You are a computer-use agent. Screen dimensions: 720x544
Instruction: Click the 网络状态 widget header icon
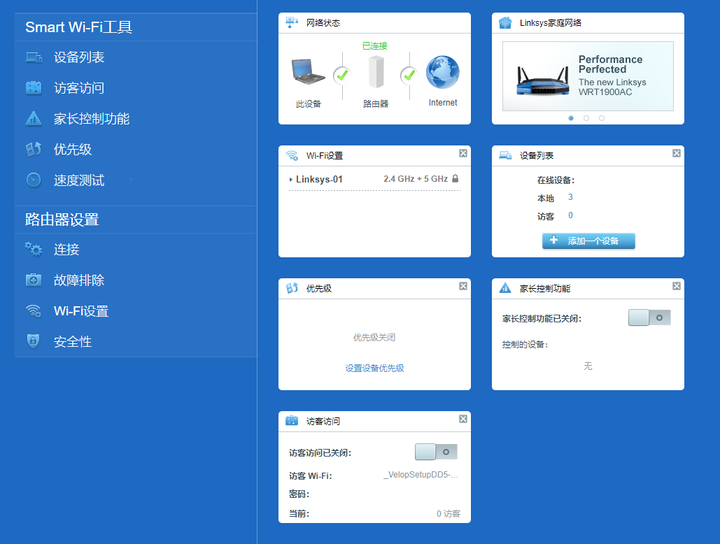[292, 22]
